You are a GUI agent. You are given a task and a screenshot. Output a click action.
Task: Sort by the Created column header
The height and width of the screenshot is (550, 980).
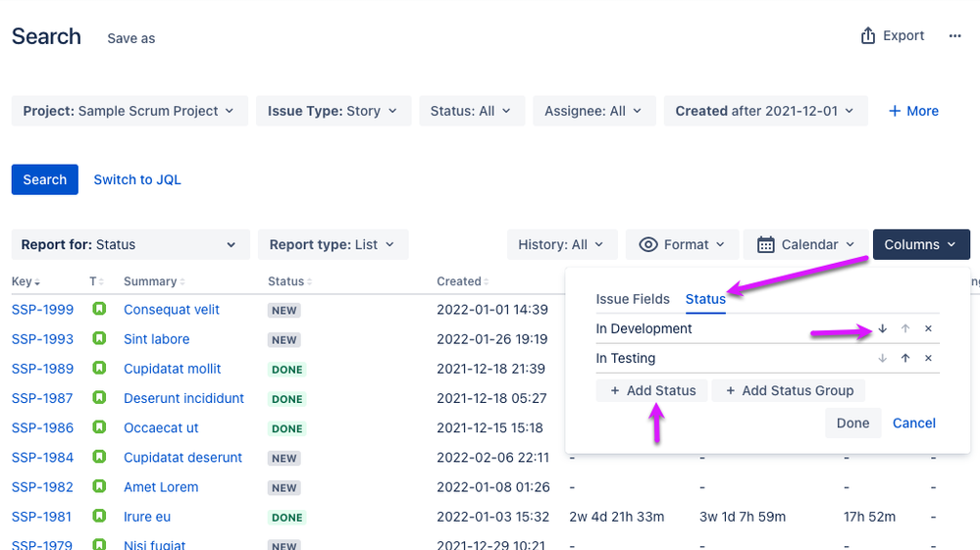pyautogui.click(x=462, y=281)
